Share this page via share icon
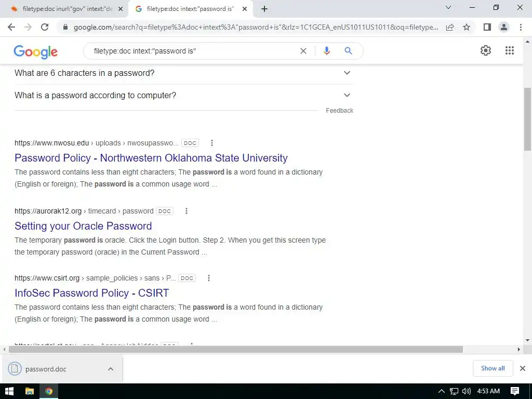The width and height of the screenshot is (532, 399). pyautogui.click(x=450, y=27)
